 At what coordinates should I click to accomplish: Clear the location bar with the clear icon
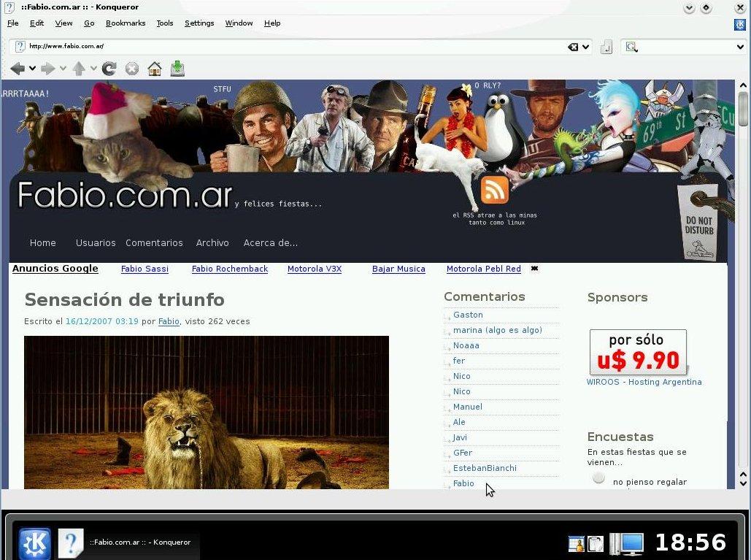tap(573, 47)
